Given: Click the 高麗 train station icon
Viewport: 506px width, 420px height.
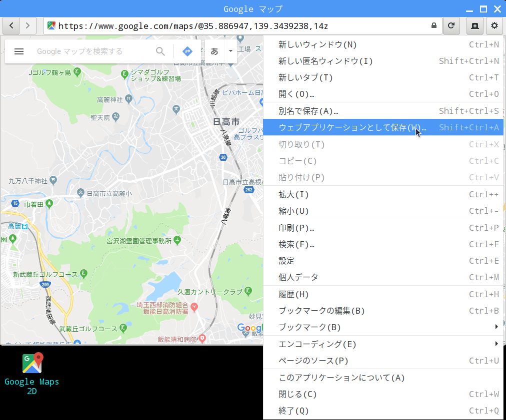Looking at the screenshot, I should [25, 226].
